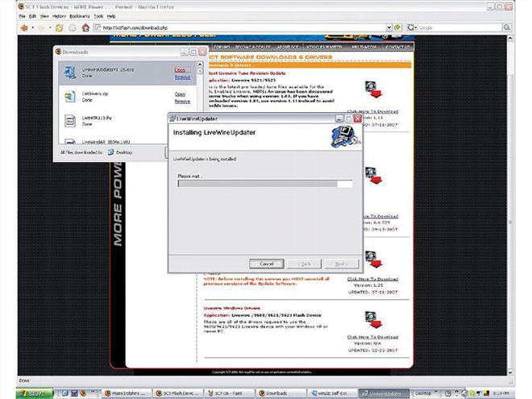Click the green Go button beside address bar
The image size is (532, 399).
pos(397,28)
